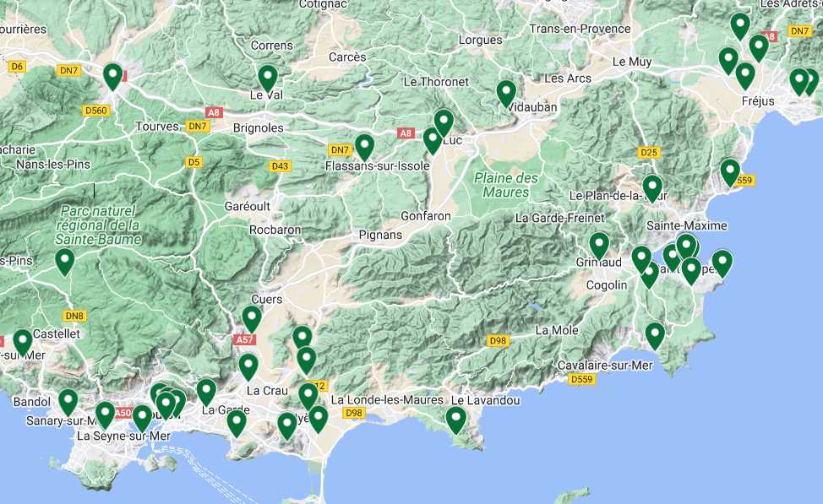The width and height of the screenshot is (823, 504).
Task: Open the marker above Grimaud
Action: click(599, 246)
